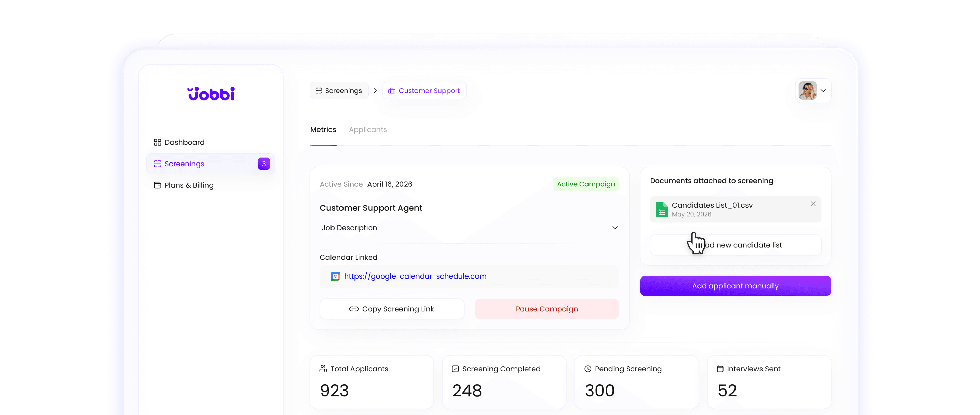Click the Screening Completed check icon
This screenshot has height=415, width=980.
tap(455, 369)
